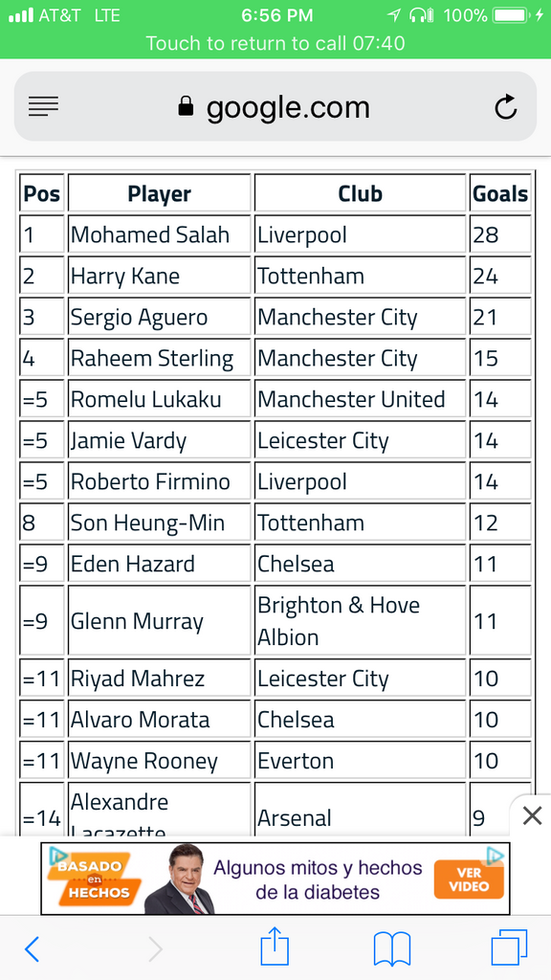
Task: Tap the Player column header
Action: tap(159, 193)
